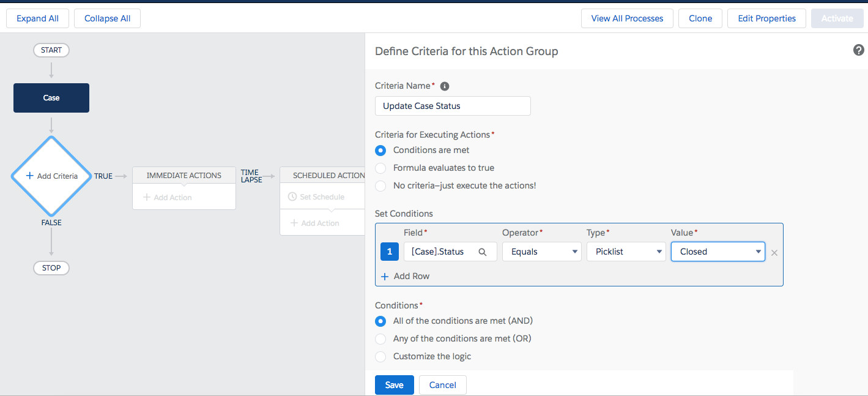Image resolution: width=868 pixels, height=396 pixels.
Task: Click the Add Criteria diamond node
Action: pos(51,176)
